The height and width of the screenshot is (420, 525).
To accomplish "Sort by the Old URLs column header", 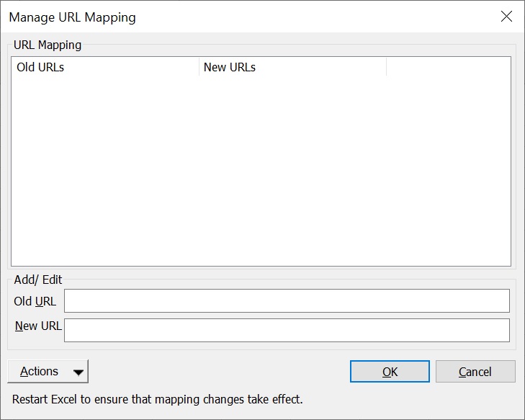I will tap(105, 67).
